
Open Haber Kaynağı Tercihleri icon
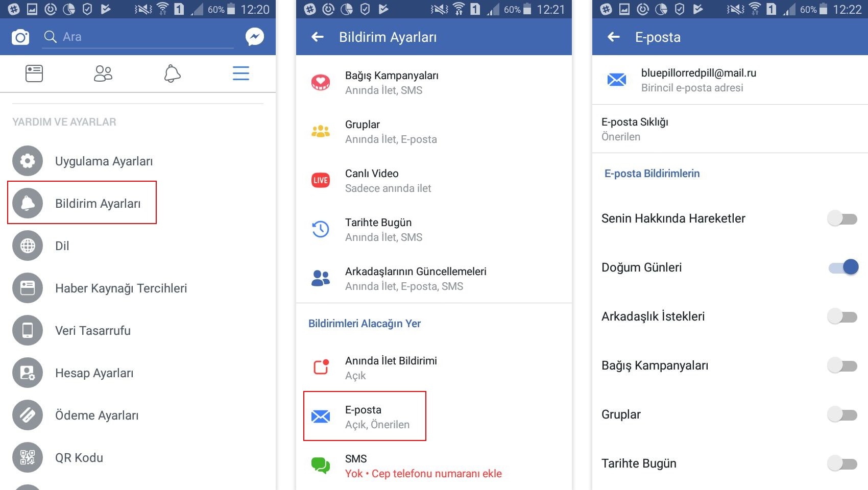(x=28, y=288)
